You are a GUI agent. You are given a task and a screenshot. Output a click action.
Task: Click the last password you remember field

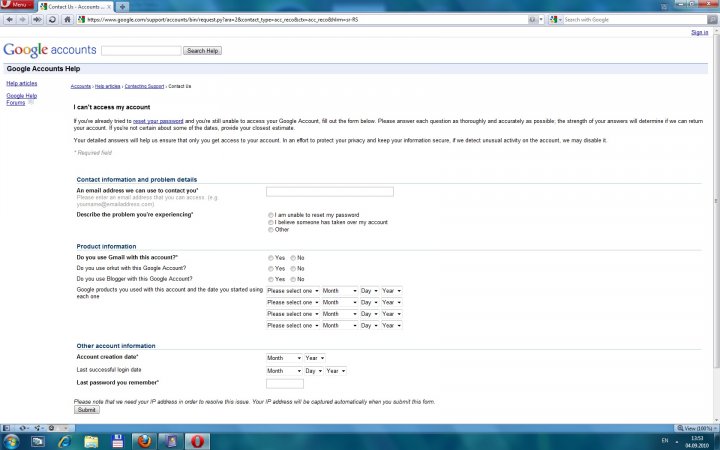[285, 383]
